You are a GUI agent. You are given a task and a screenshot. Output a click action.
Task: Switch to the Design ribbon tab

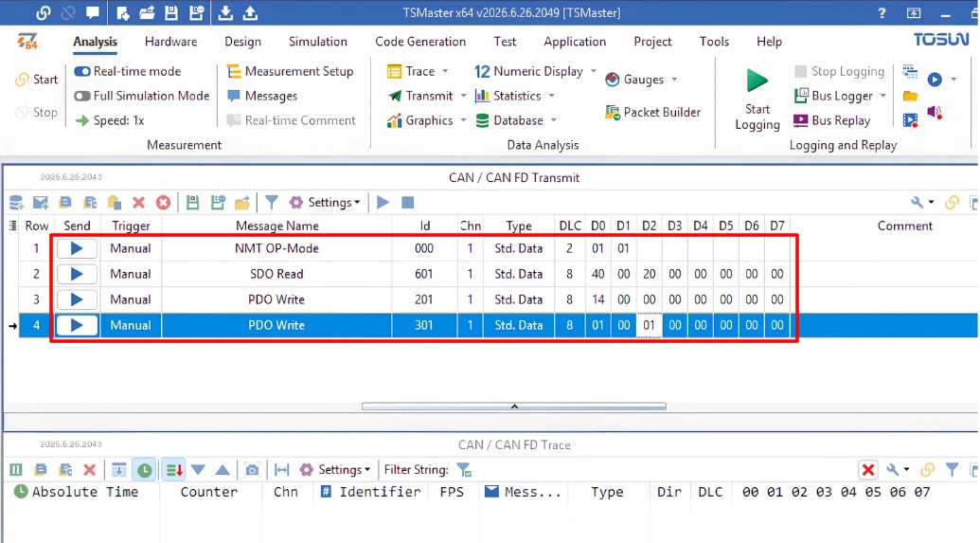pyautogui.click(x=242, y=42)
